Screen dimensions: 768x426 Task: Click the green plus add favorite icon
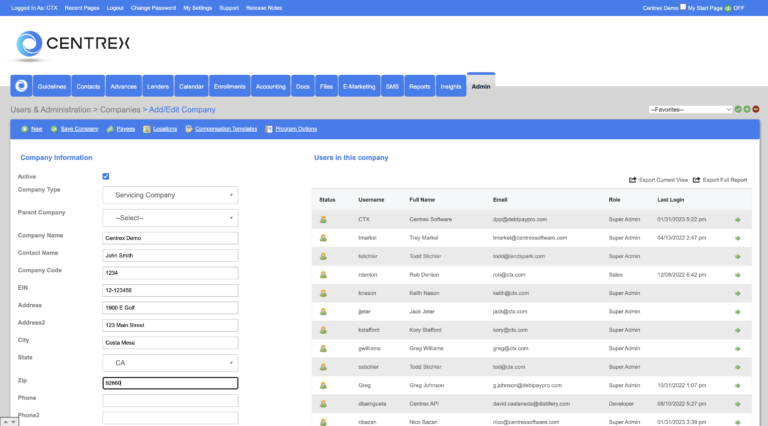tap(747, 109)
